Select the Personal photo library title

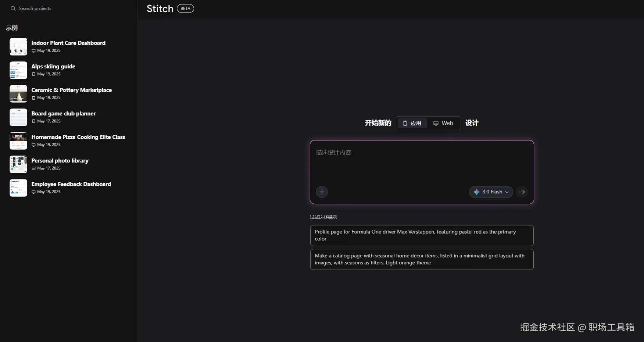pos(60,161)
